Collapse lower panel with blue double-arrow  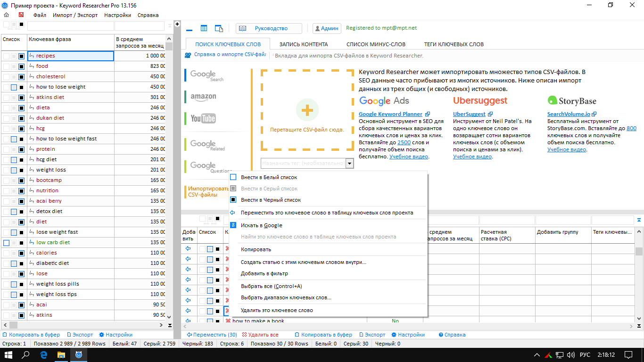coord(639,220)
